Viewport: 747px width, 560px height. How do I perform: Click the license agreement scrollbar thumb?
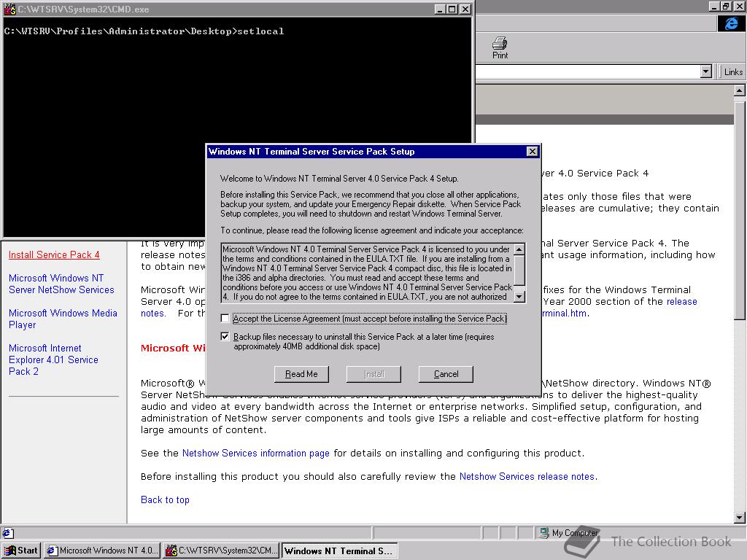[x=519, y=270]
